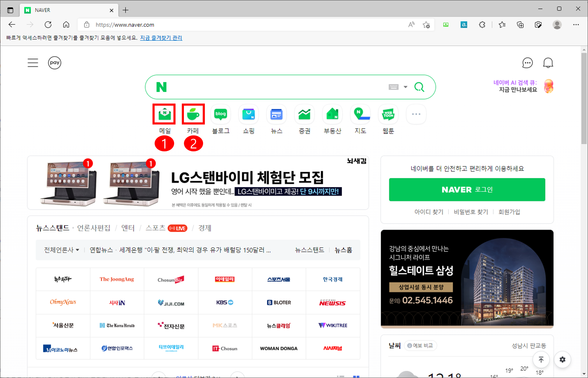Select the 경제 tab
This screenshot has width=588, height=378.
coord(205,228)
